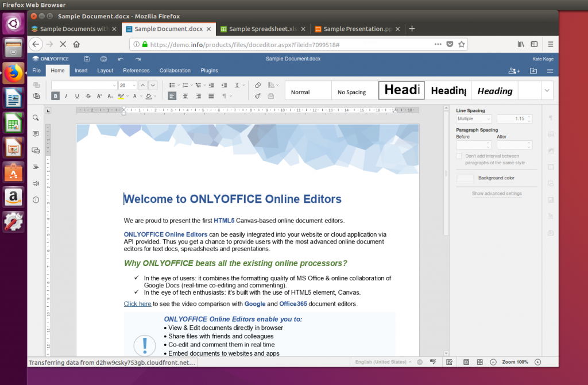Image resolution: width=588 pixels, height=385 pixels.
Task: Justify paragraph text
Action: point(211,96)
